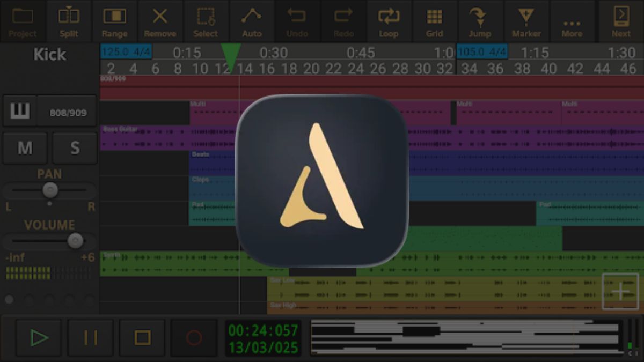Open the Auto automation tool
The height and width of the screenshot is (362, 644).
pyautogui.click(x=251, y=21)
